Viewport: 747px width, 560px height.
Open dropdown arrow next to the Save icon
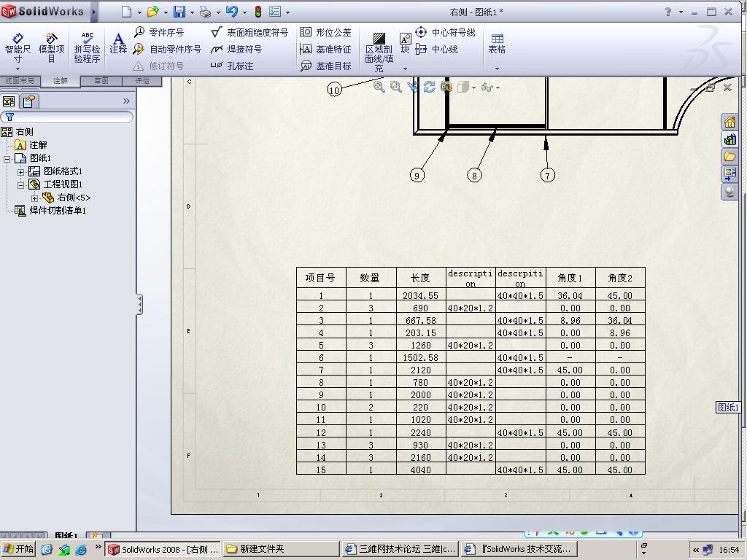pos(192,13)
